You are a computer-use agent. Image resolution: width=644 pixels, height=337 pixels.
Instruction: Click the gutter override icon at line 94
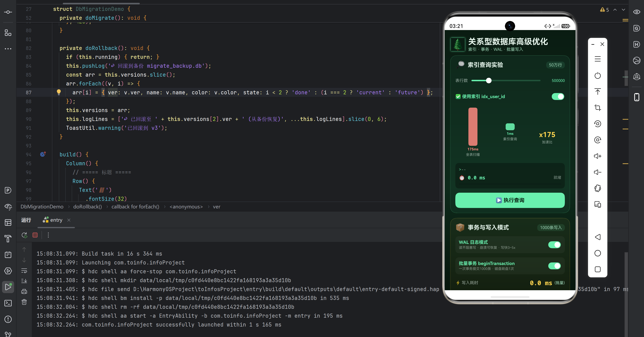tap(43, 154)
